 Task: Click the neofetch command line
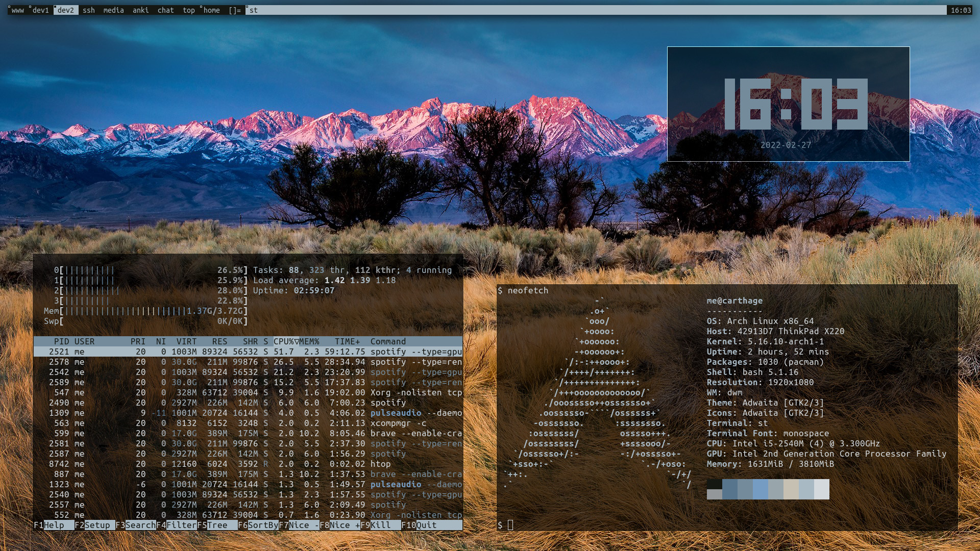pos(523,290)
